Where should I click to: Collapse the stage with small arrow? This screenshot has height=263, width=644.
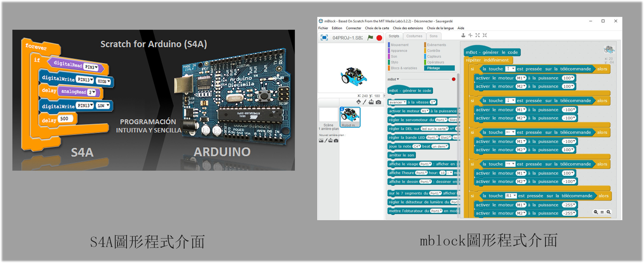pos(384,96)
